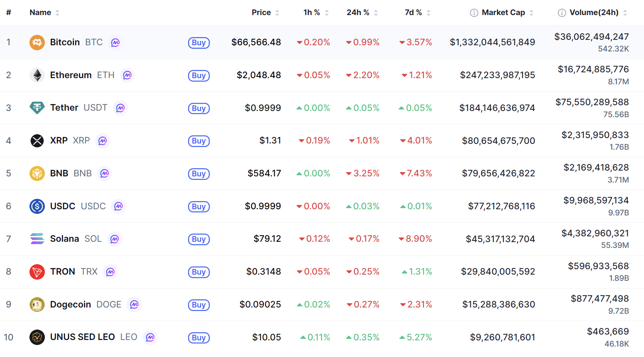Select Dogecoin price $0.09025
The width and height of the screenshot is (644, 357).
[260, 304]
